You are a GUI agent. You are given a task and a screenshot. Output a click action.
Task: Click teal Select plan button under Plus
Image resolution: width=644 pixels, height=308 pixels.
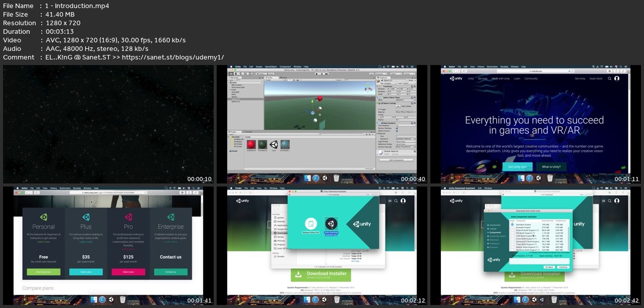coord(85,272)
